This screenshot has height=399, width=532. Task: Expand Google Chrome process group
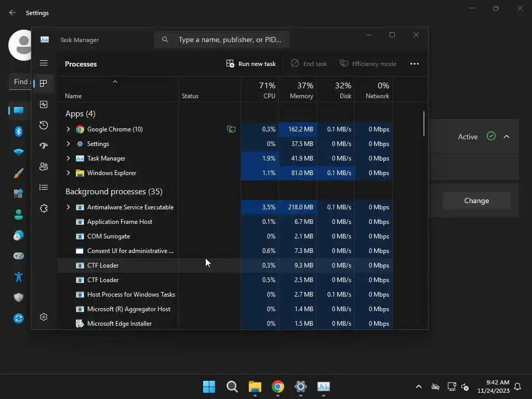[68, 129]
